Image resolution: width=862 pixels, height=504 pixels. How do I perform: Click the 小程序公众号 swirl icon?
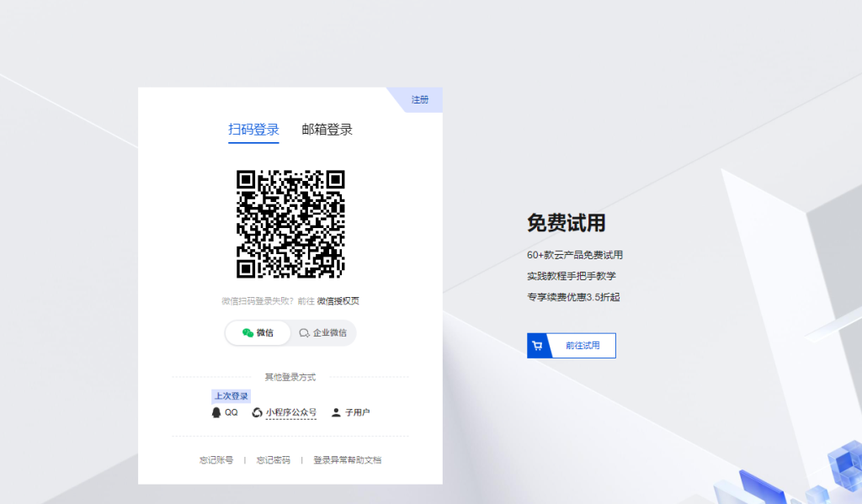coord(257,412)
